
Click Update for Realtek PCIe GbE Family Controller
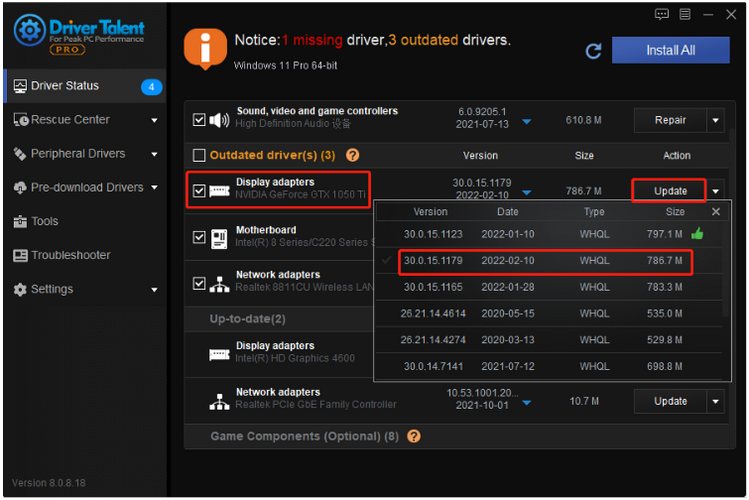[x=670, y=402]
